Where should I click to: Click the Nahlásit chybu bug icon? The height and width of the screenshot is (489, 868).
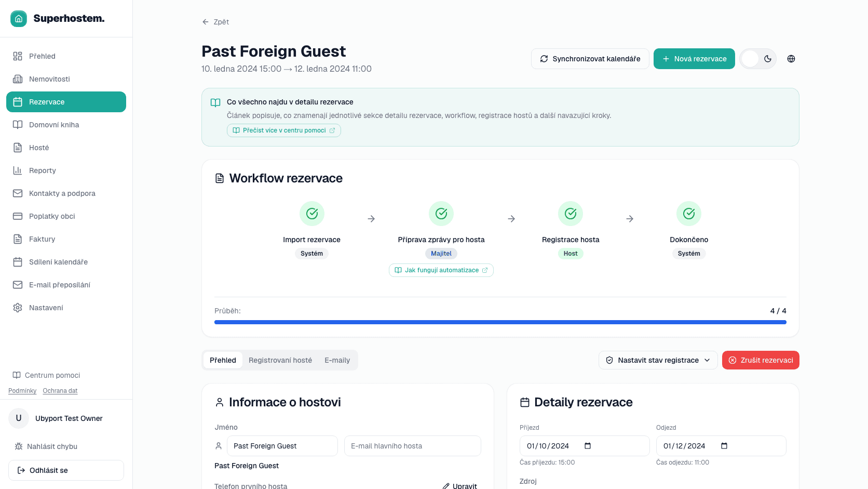click(x=19, y=446)
